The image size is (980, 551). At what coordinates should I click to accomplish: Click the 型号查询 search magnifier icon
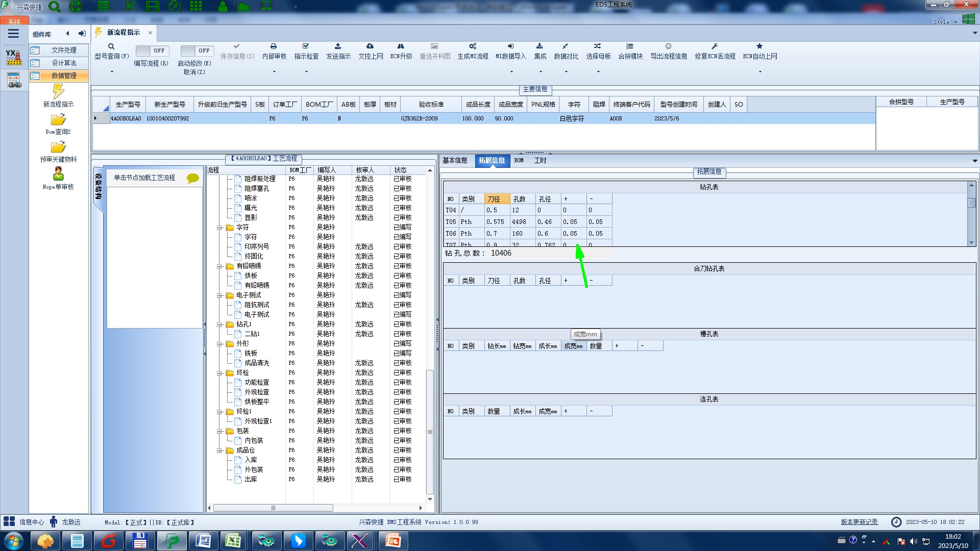pyautogui.click(x=111, y=46)
